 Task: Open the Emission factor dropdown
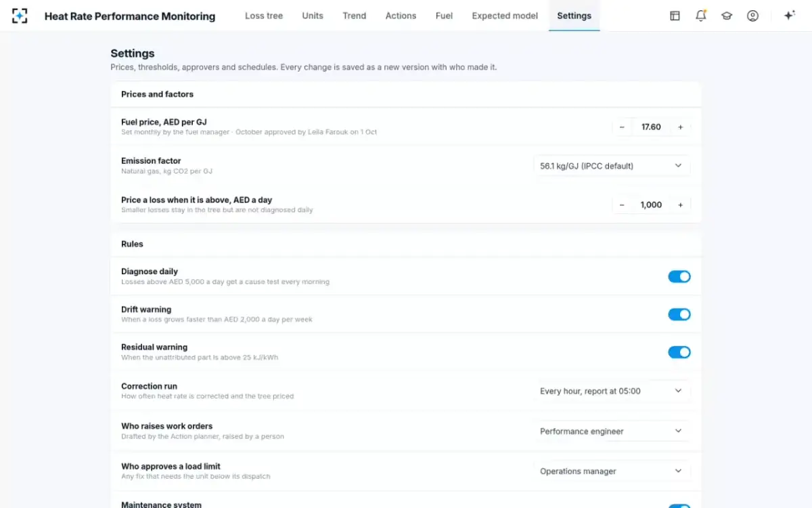pos(612,166)
